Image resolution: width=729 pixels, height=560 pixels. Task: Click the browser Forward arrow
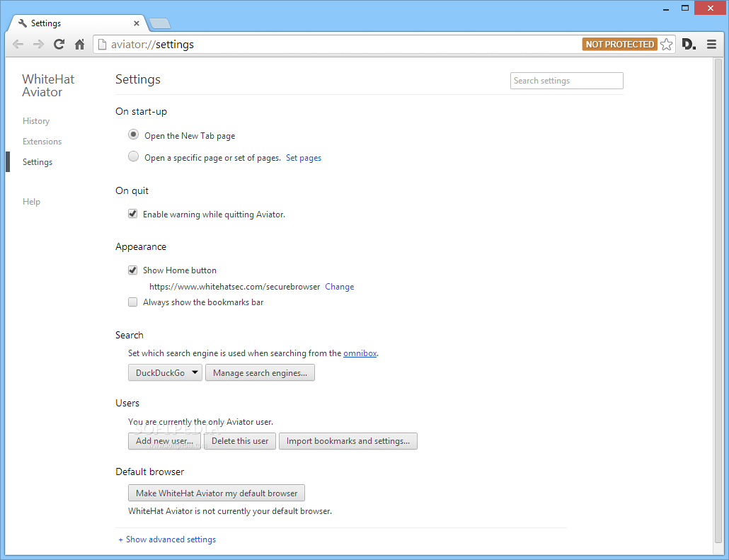pyautogui.click(x=39, y=44)
